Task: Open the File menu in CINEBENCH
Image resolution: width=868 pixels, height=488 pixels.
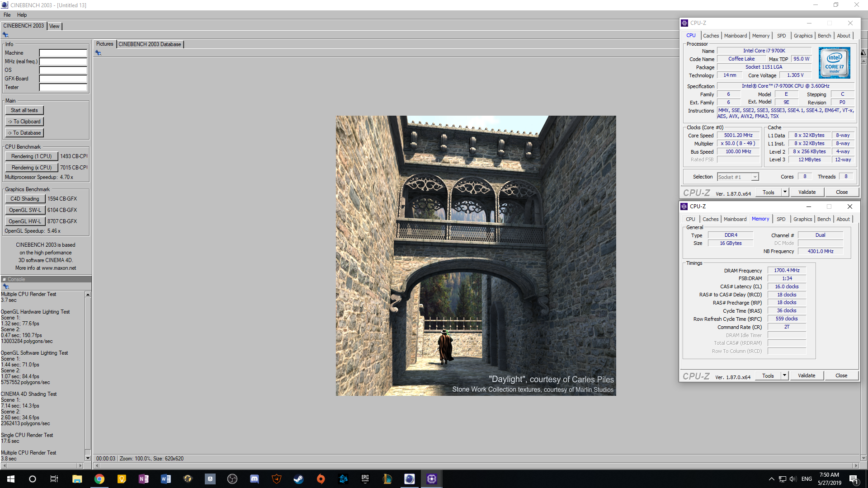Action: tap(7, 15)
